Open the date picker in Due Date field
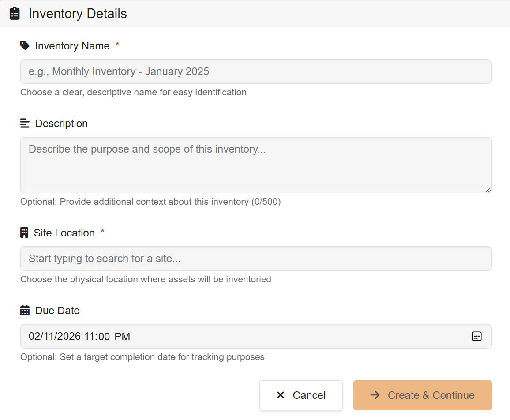Image resolution: width=510 pixels, height=420 pixels. [x=476, y=336]
